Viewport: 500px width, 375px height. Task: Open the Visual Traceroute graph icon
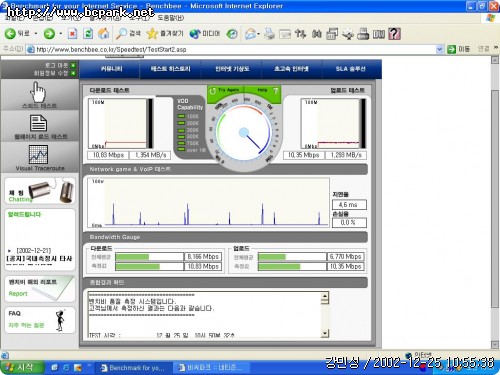click(38, 155)
